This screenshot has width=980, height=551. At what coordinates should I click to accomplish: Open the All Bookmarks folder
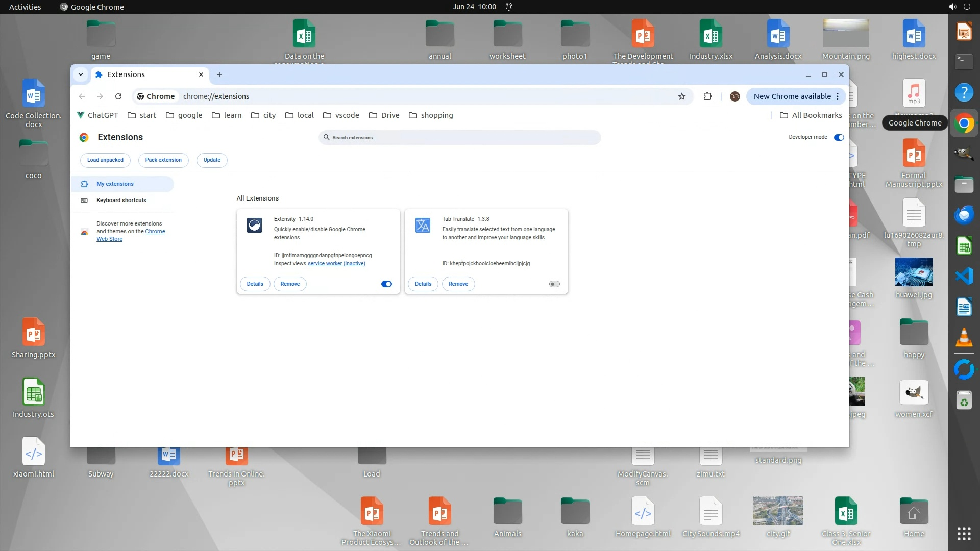coord(811,115)
